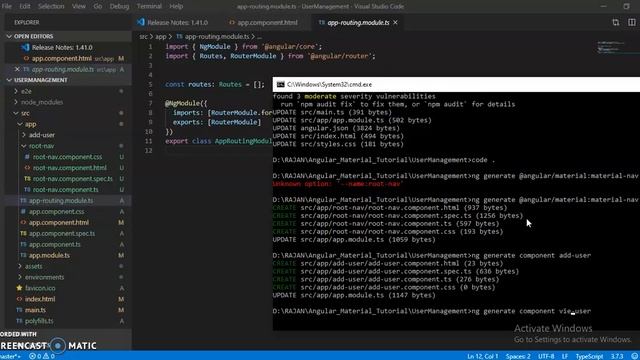Screen dimensions: 640x360
Task: Focus the cmd.exe title bar
Action: (456, 84)
